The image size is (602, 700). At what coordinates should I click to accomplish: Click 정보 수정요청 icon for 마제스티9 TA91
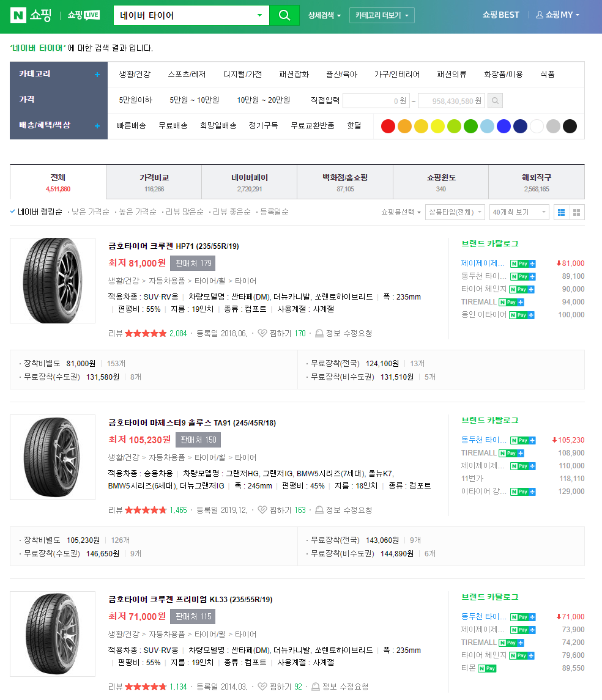tap(319, 510)
